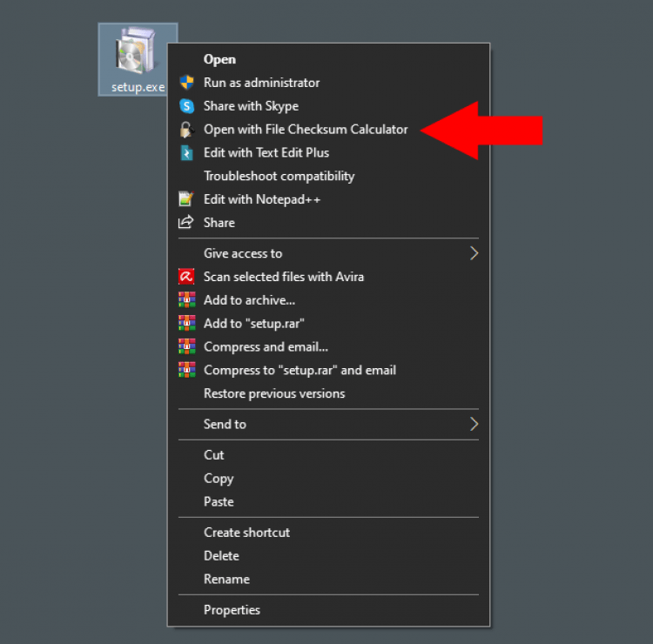This screenshot has width=653, height=644.
Task: Click WinRAR icon beside Compress and email
Action: 186,347
